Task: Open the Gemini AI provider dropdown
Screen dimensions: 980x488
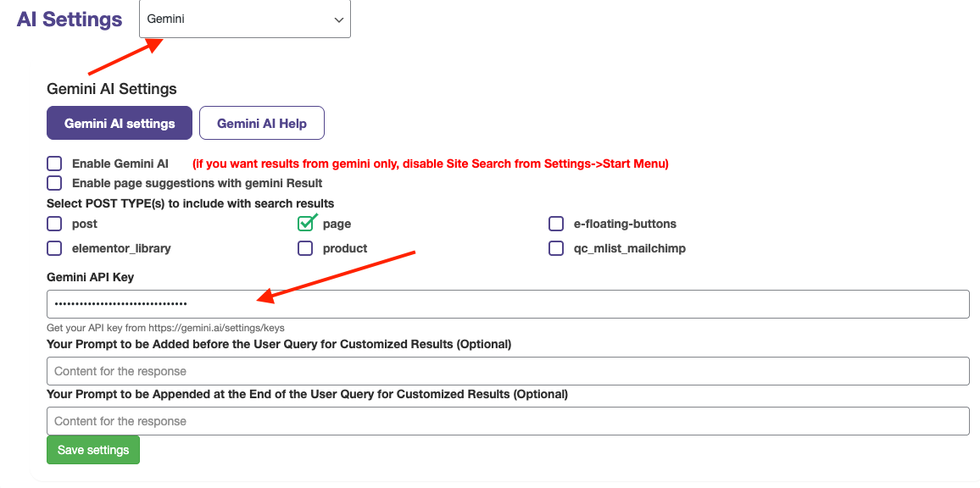Action: (244, 19)
